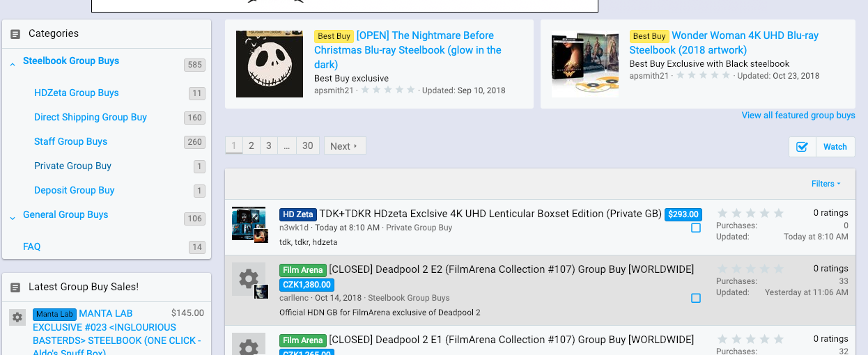The image size is (868, 355).
Task: Click the Best Buy label on Nightmare Before Christmas
Action: 334,36
